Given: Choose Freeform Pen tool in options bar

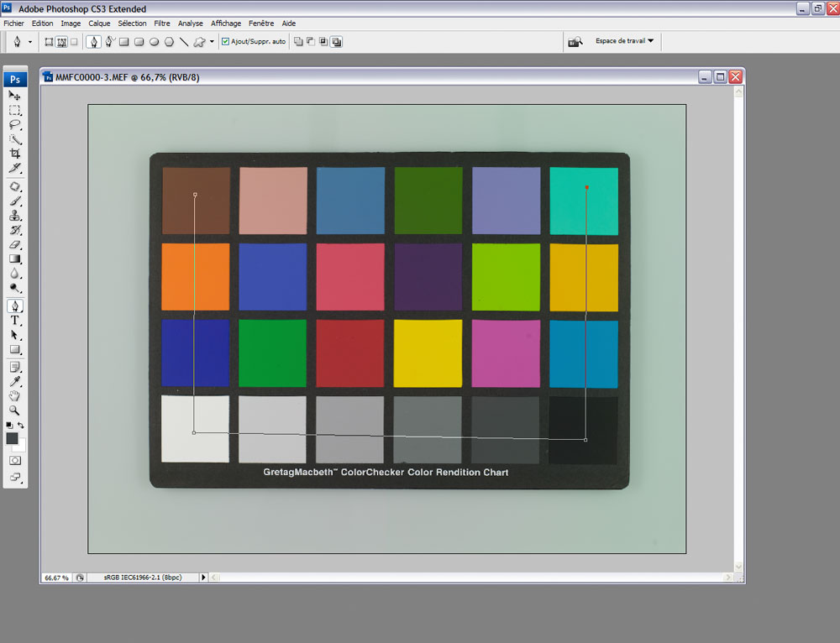Looking at the screenshot, I should 109,42.
